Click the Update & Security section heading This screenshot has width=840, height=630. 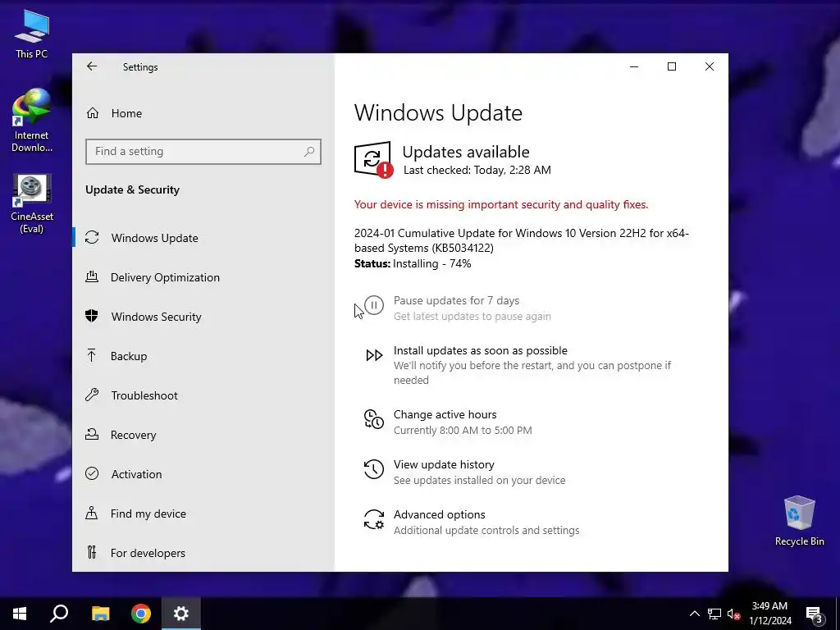(x=132, y=189)
